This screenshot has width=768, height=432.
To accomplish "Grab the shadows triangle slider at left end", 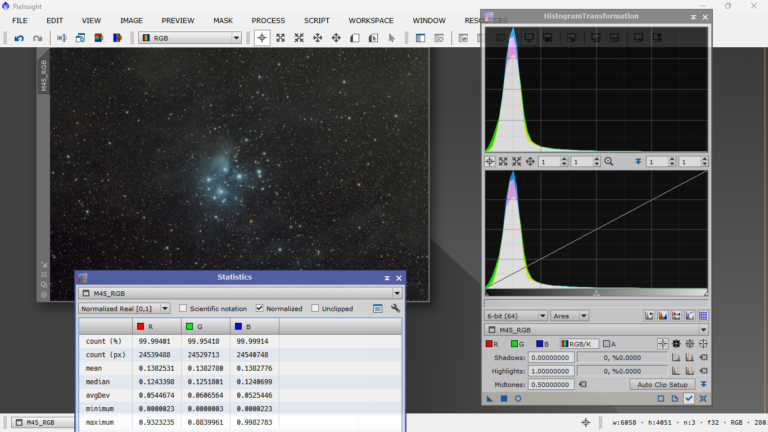I will coord(487,293).
